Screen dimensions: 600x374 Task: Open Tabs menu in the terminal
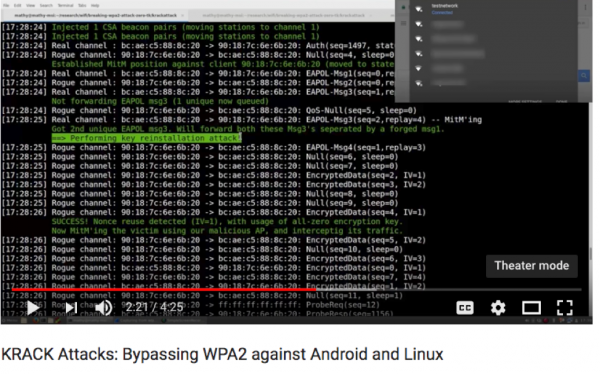(x=82, y=5)
